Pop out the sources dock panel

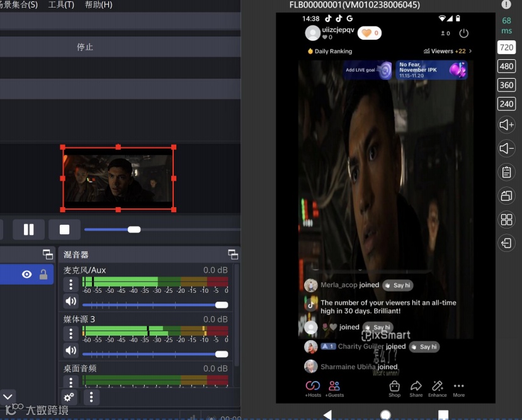coord(48,254)
